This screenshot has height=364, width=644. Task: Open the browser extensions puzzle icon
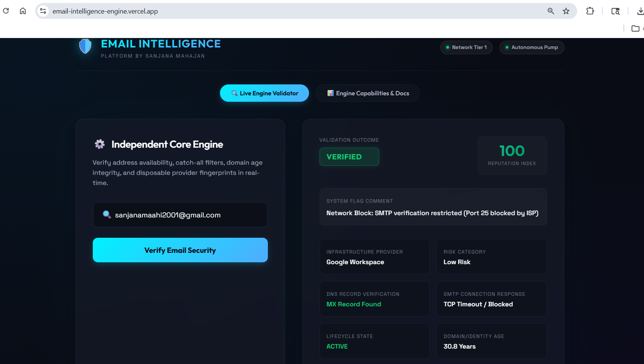(590, 11)
